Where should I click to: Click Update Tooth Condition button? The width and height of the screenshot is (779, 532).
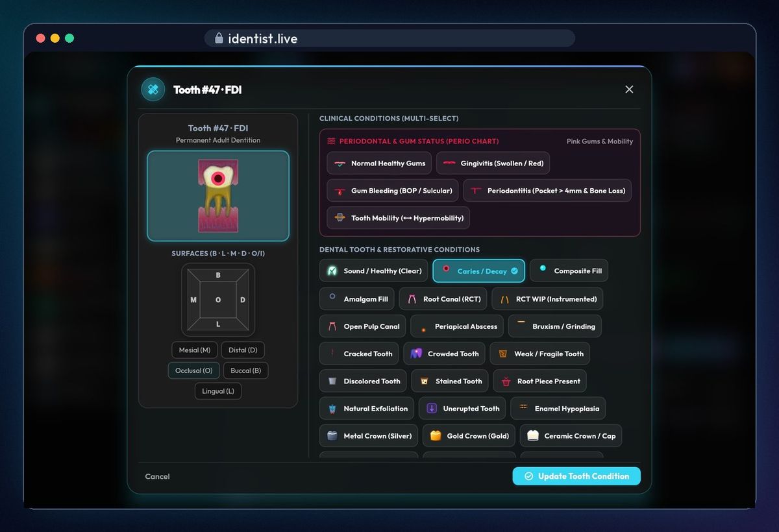(x=576, y=476)
